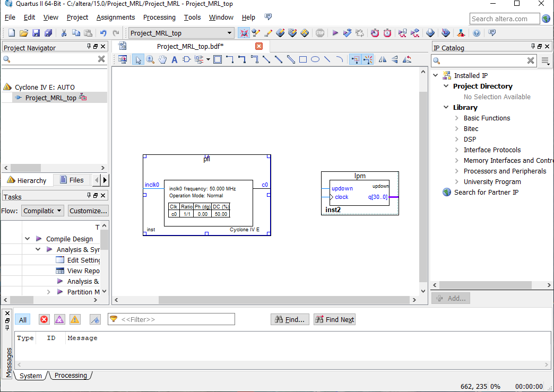
Task: Collapse the Compile Design task
Action: click(x=27, y=239)
